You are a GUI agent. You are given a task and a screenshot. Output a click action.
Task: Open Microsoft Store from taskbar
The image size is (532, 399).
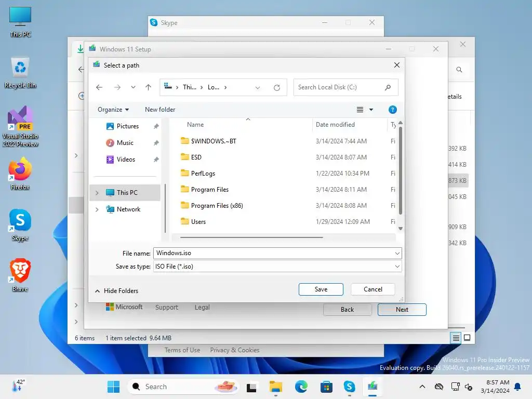point(326,387)
